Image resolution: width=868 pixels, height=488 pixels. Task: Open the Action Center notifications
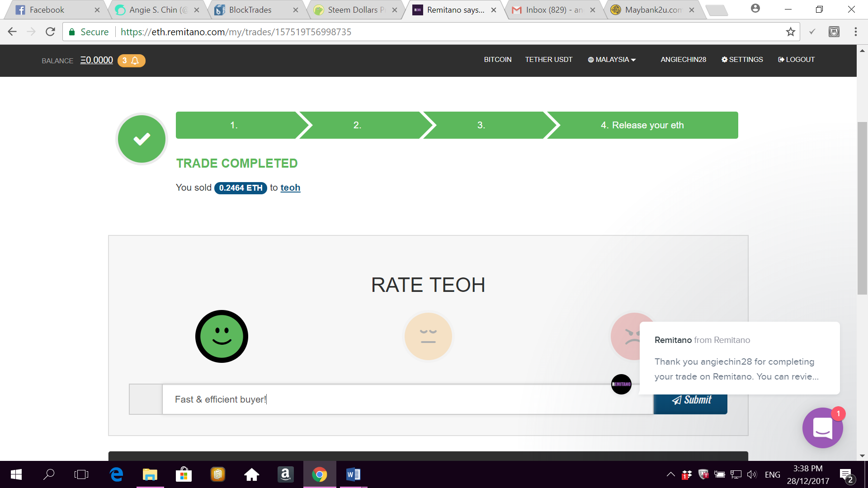(x=847, y=475)
